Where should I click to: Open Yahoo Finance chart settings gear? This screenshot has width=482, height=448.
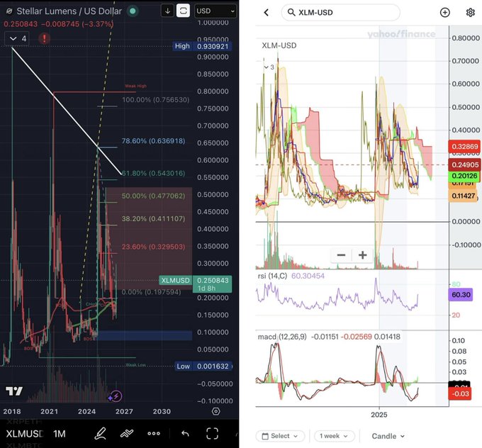coord(471,13)
